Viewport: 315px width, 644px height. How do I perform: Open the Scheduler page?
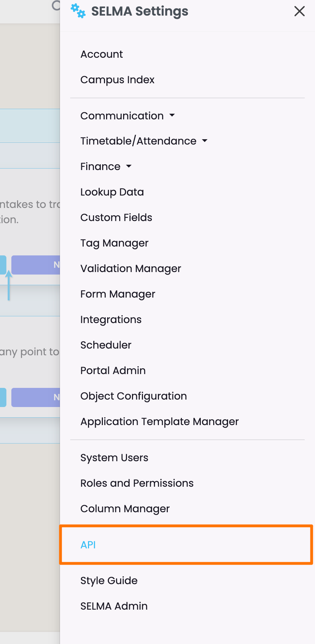(x=106, y=345)
